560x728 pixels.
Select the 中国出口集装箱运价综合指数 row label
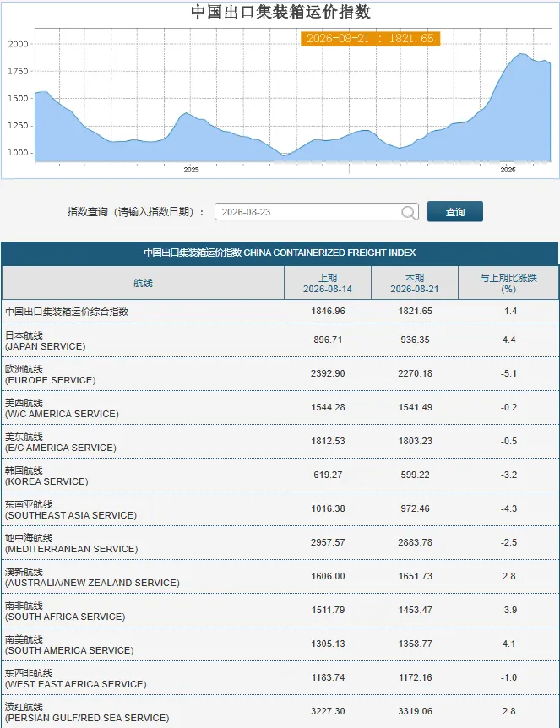[67, 312]
